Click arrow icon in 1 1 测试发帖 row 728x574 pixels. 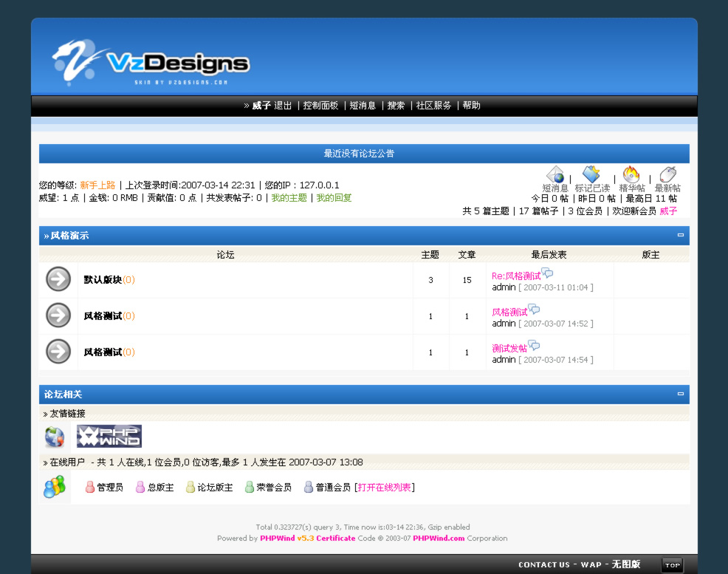(x=58, y=352)
